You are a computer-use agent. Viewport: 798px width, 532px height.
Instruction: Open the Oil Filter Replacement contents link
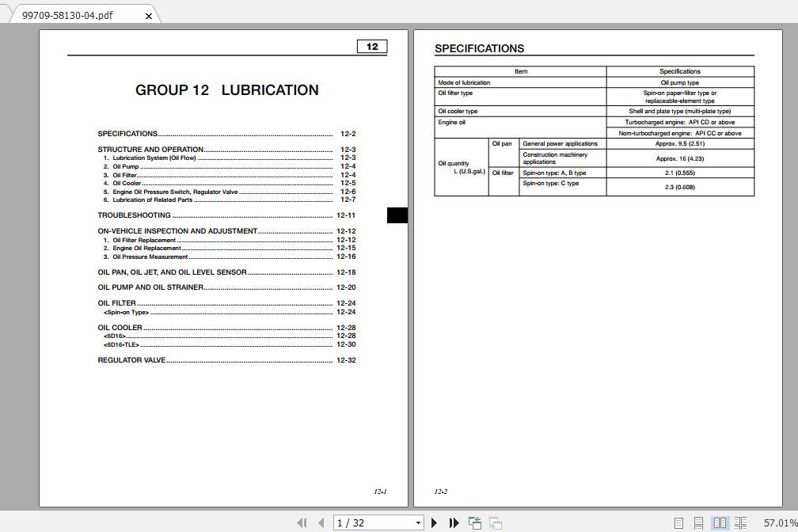(x=142, y=239)
